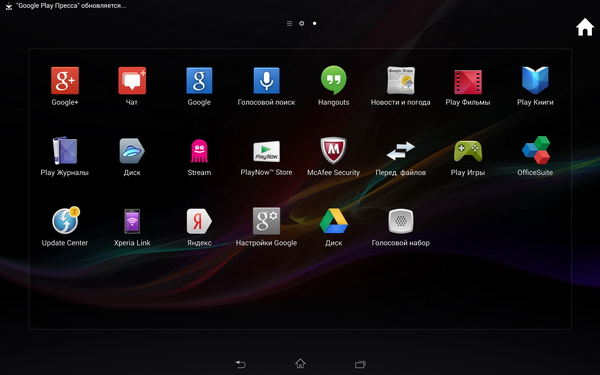Open the app drawer menu list icon
Image resolution: width=600 pixels, height=375 pixels.
(289, 24)
